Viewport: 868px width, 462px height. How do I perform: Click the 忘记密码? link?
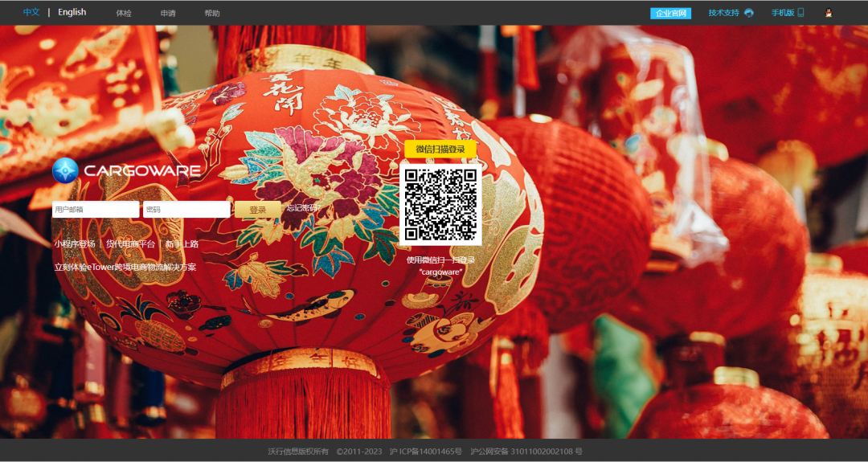click(303, 209)
